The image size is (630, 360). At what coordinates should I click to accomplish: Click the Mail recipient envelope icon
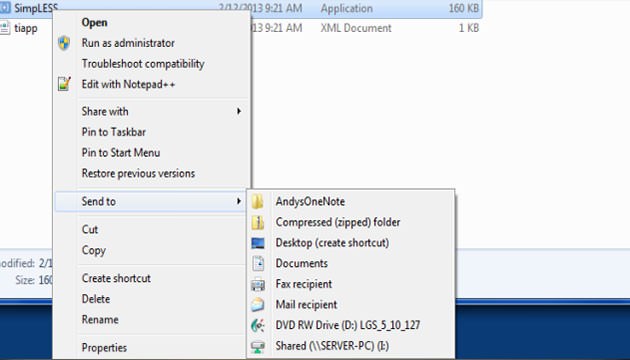pos(258,305)
